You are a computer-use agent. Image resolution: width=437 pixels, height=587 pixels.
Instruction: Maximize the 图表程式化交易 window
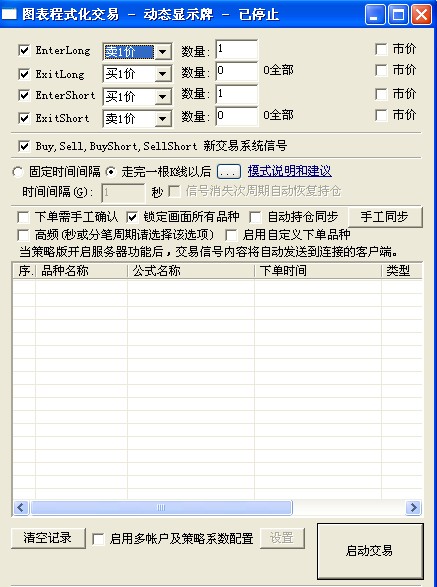(x=398, y=15)
